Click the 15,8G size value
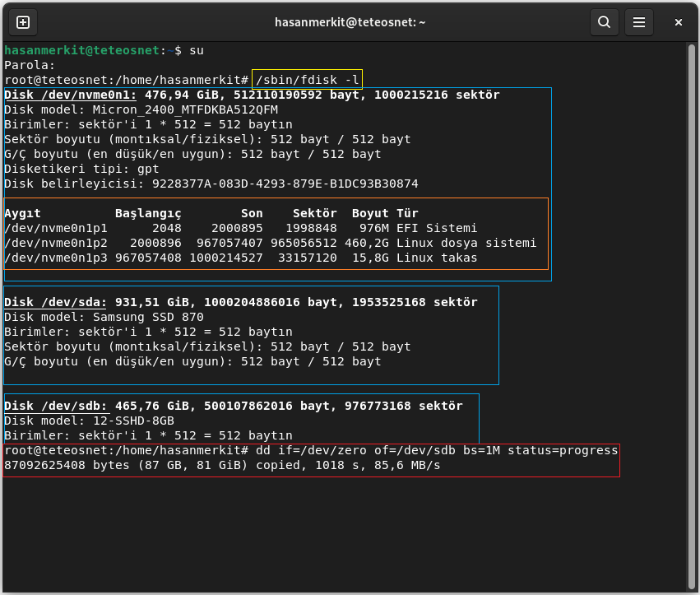The width and height of the screenshot is (700, 595). click(370, 258)
